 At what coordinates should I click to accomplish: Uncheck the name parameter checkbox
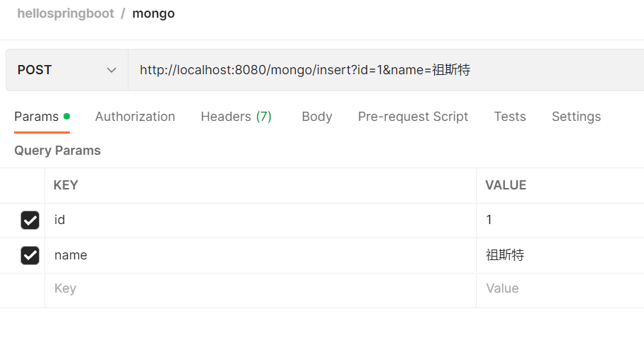30,255
